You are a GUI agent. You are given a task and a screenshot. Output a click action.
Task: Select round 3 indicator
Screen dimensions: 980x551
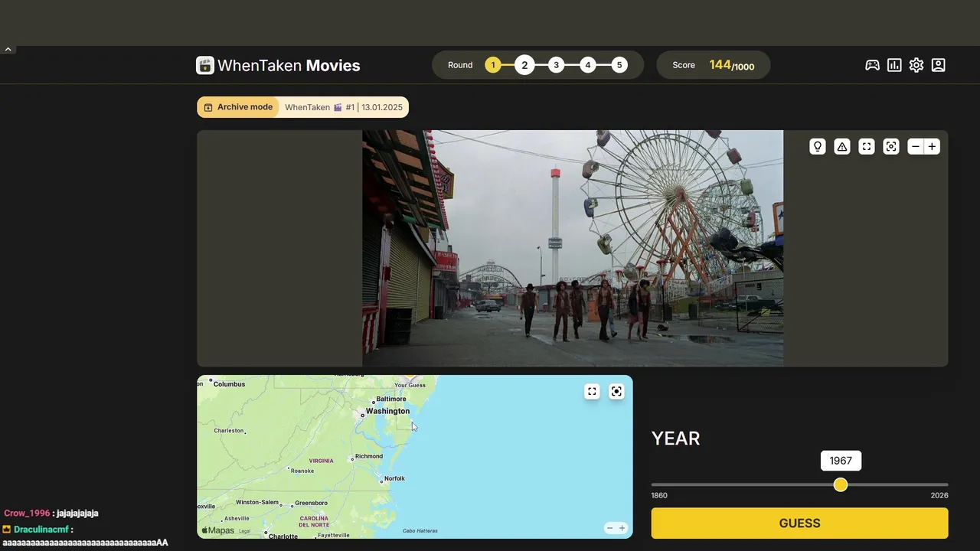557,65
